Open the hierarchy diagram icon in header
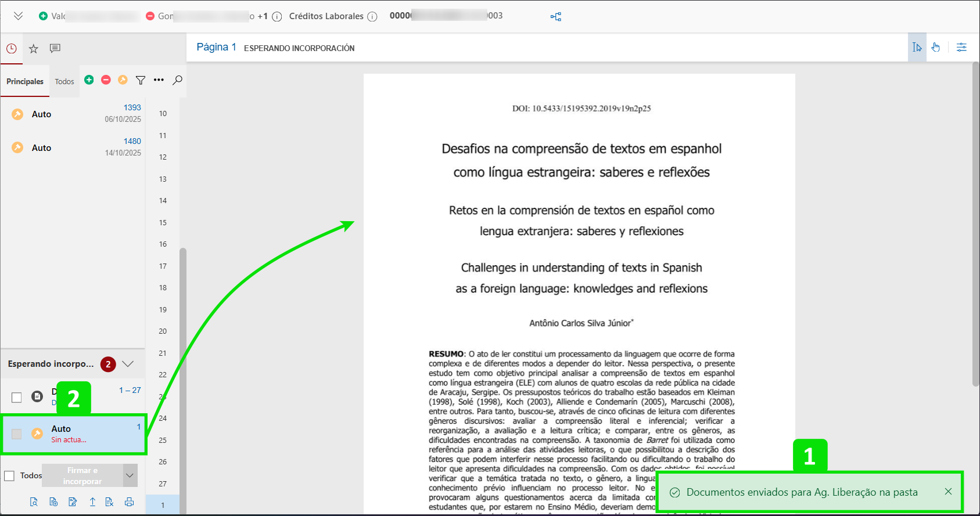The height and width of the screenshot is (516, 980). tap(556, 16)
